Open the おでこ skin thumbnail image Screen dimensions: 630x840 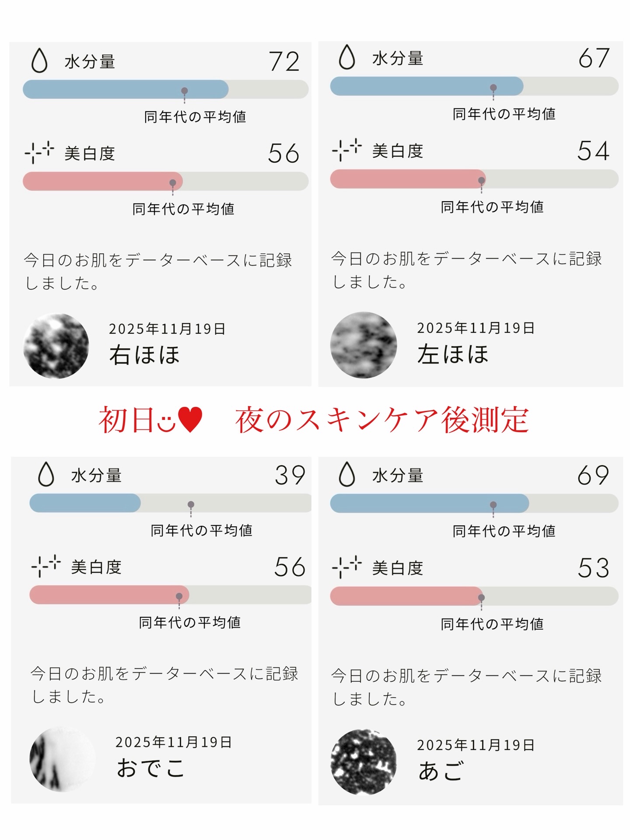pyautogui.click(x=62, y=759)
